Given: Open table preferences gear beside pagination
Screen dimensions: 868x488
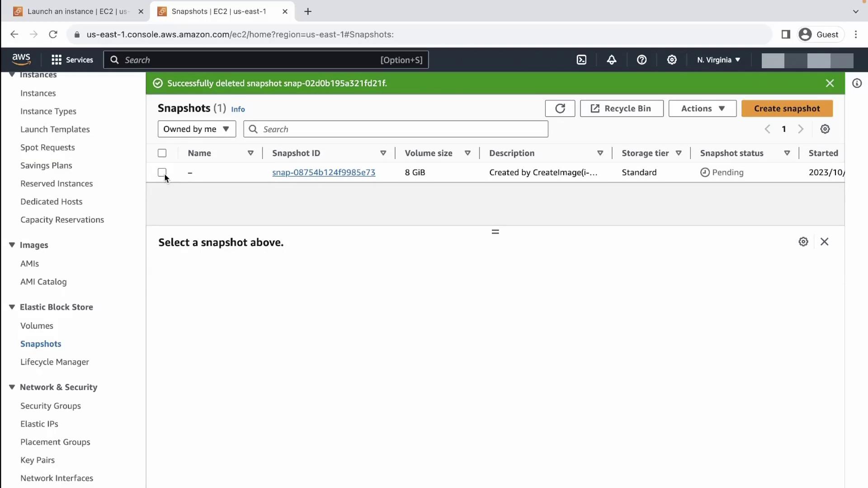Looking at the screenshot, I should [825, 129].
